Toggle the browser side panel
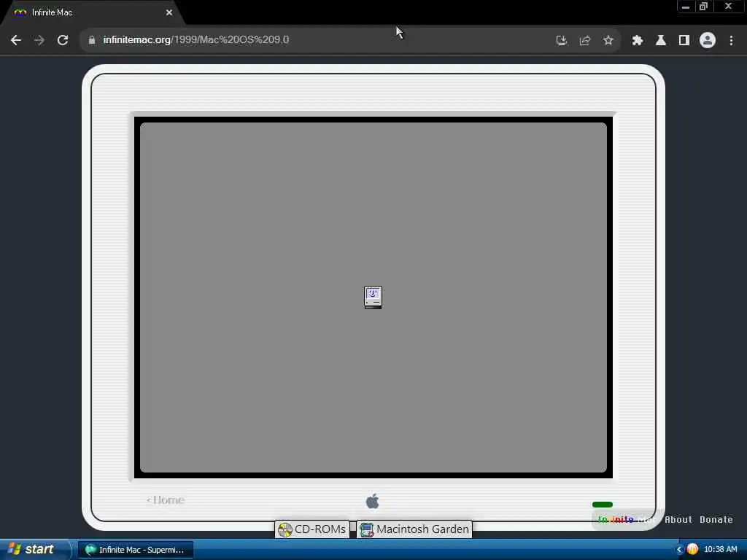The height and width of the screenshot is (560, 747). (684, 41)
